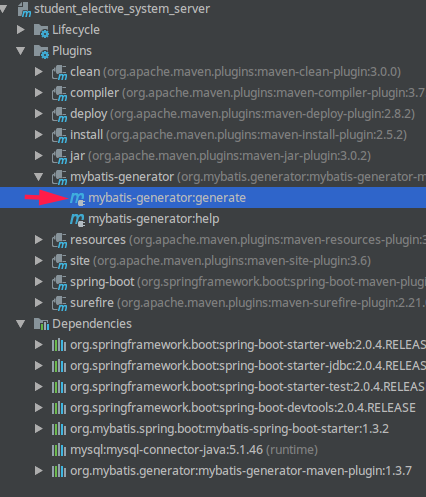
Task: Click the site plugin icon
Action: pyautogui.click(x=59, y=261)
